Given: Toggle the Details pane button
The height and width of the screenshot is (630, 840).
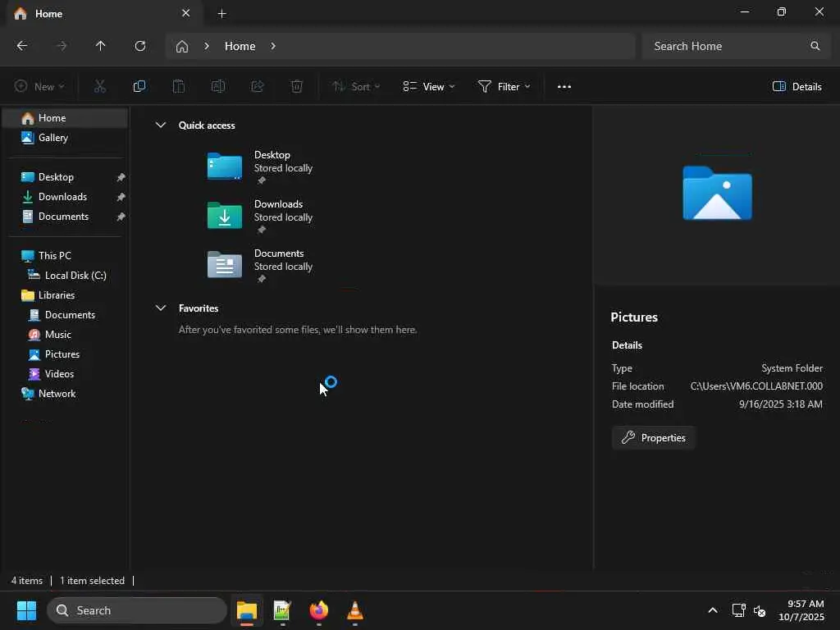Looking at the screenshot, I should [797, 86].
